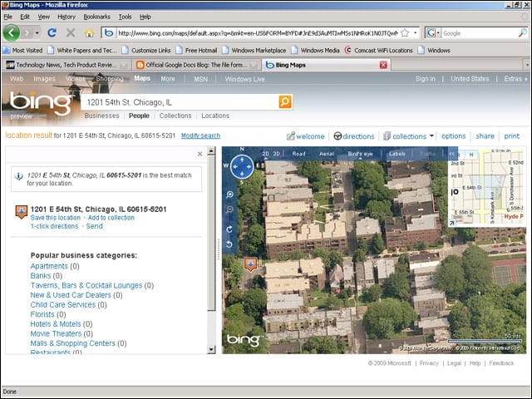Viewport: 532px width, 399px height.
Task: Submit the Bing orange search button
Action: pyautogui.click(x=285, y=101)
